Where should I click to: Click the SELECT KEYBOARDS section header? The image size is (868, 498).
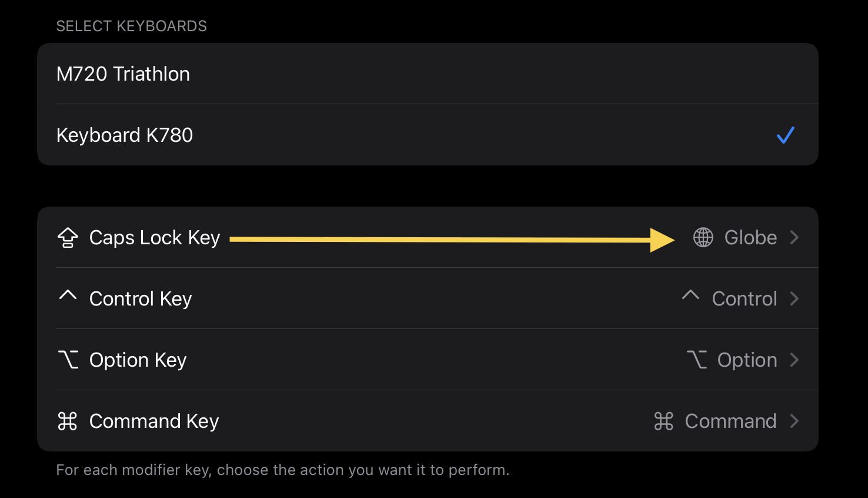tap(131, 26)
